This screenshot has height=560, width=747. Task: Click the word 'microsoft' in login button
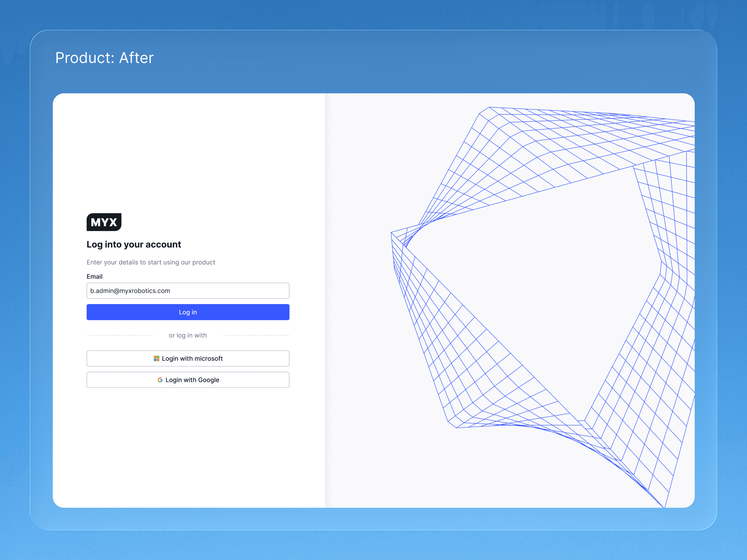click(208, 358)
